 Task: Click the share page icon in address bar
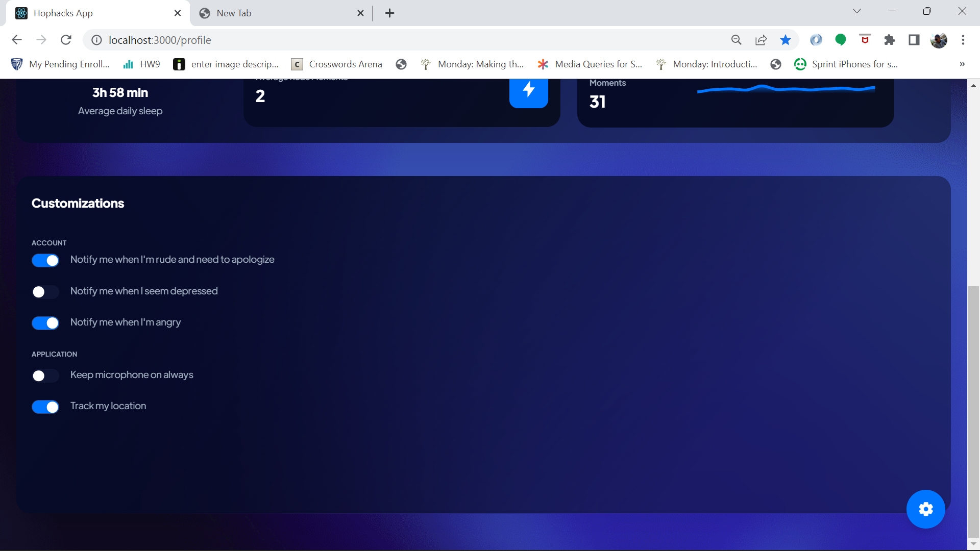761,40
